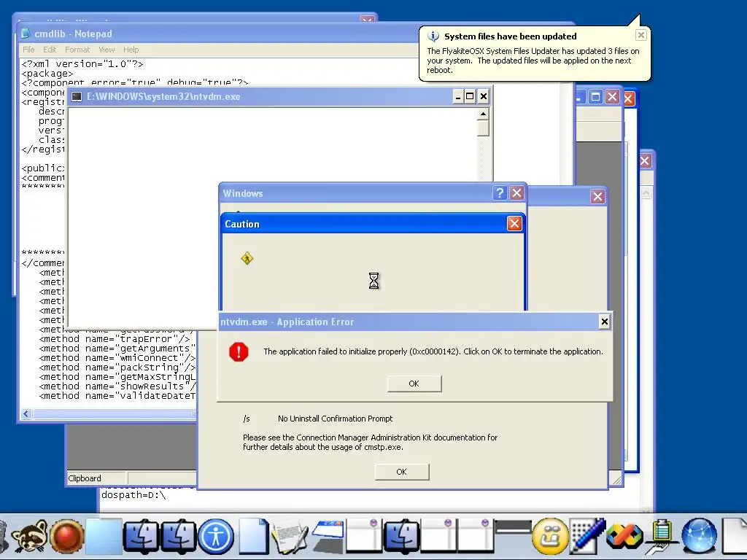
Task: Click the '<?xml version="1.0"?>' line in Notepad
Action: (x=82, y=64)
